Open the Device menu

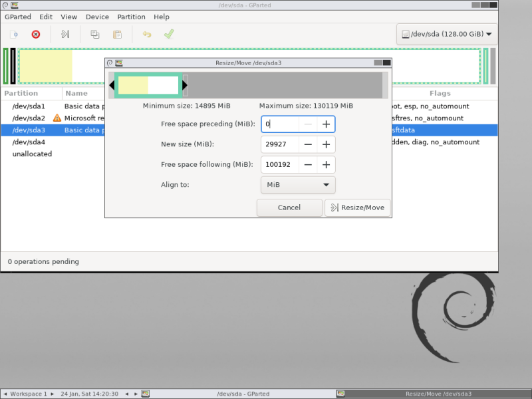tap(97, 17)
